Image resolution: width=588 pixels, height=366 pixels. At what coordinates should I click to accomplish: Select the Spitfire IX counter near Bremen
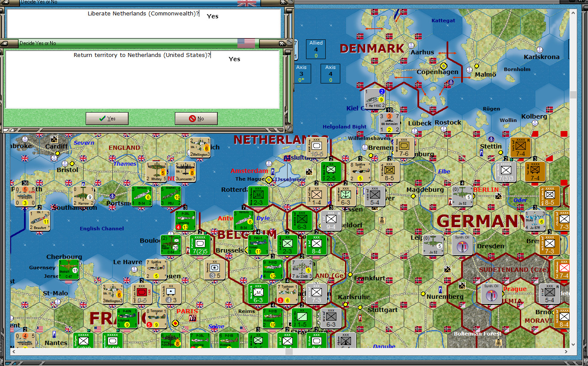point(360,172)
